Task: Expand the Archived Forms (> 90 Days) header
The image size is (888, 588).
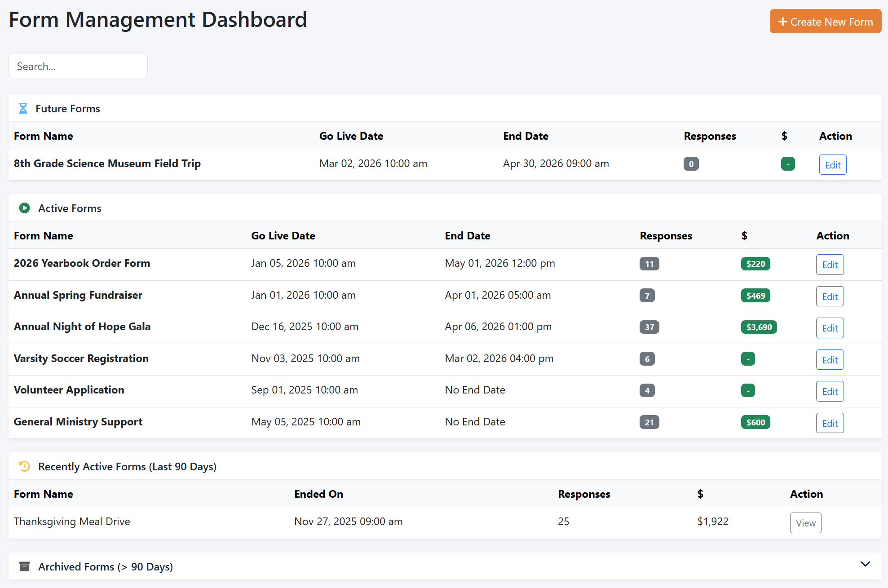Action: click(106, 566)
